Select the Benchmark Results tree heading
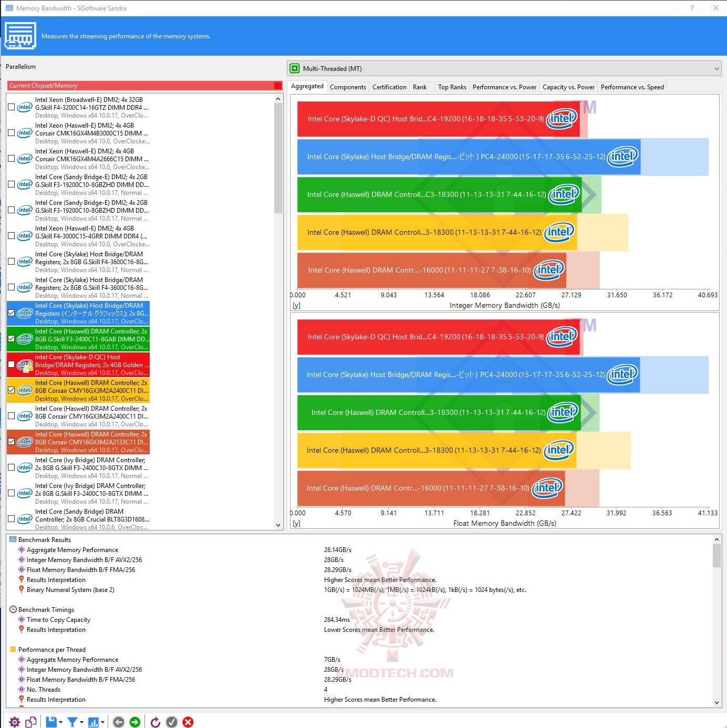This screenshot has width=727, height=728. click(x=45, y=539)
